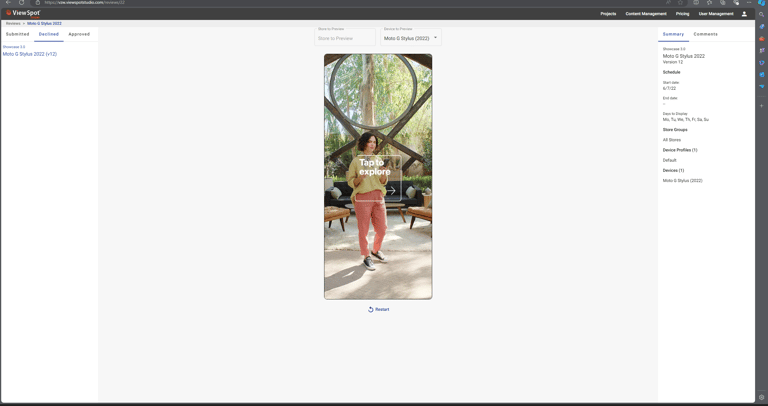Open User Management in the top nav
768x406 pixels.
716,14
